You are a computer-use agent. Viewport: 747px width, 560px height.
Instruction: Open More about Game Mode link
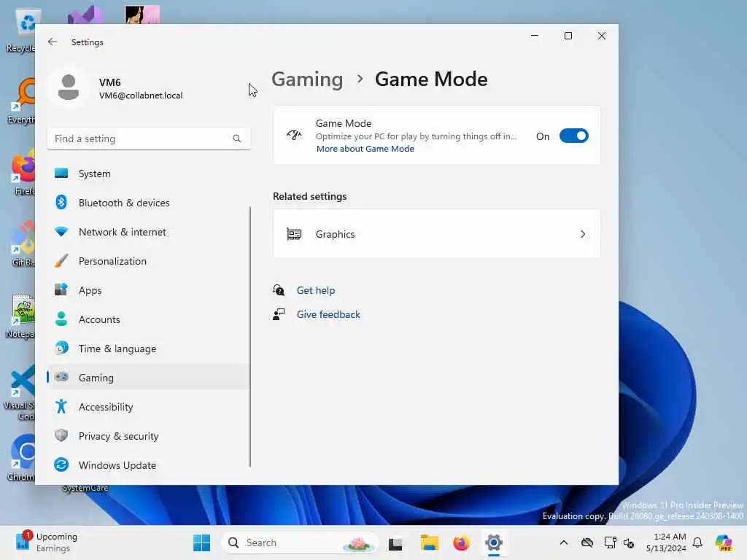pos(365,149)
